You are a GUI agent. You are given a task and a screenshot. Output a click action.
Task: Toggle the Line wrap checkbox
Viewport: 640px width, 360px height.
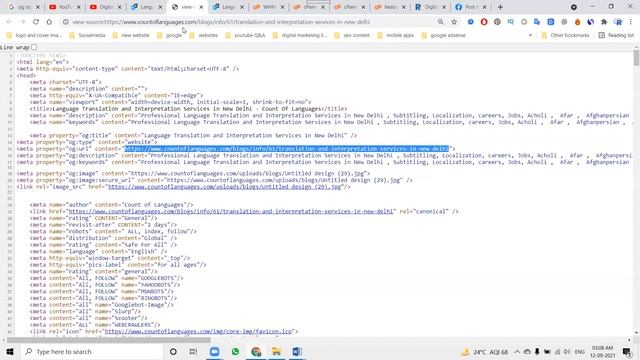click(x=34, y=47)
